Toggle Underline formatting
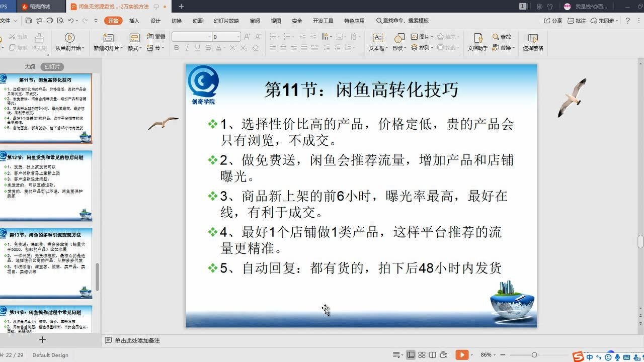Viewport: 644px width, 362px height. click(197, 48)
